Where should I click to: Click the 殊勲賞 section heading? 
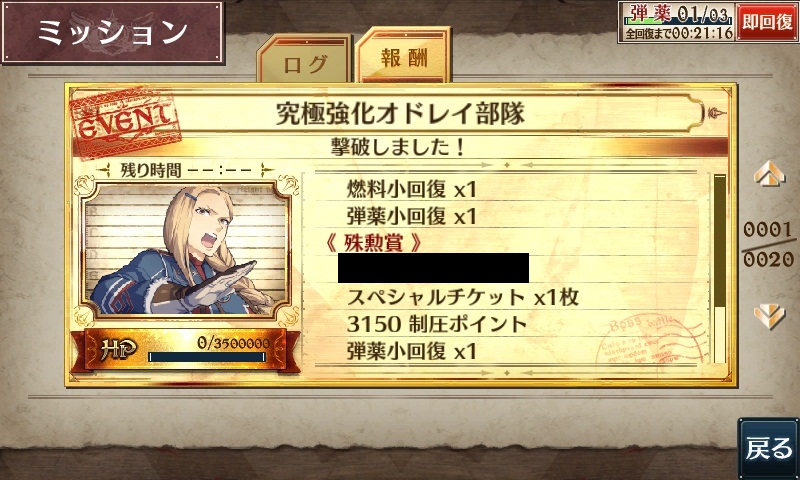click(374, 243)
